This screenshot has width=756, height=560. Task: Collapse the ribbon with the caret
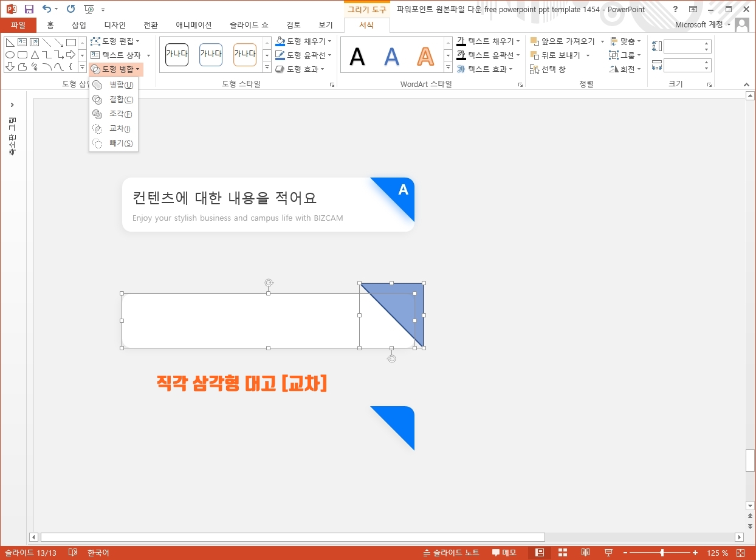click(747, 85)
